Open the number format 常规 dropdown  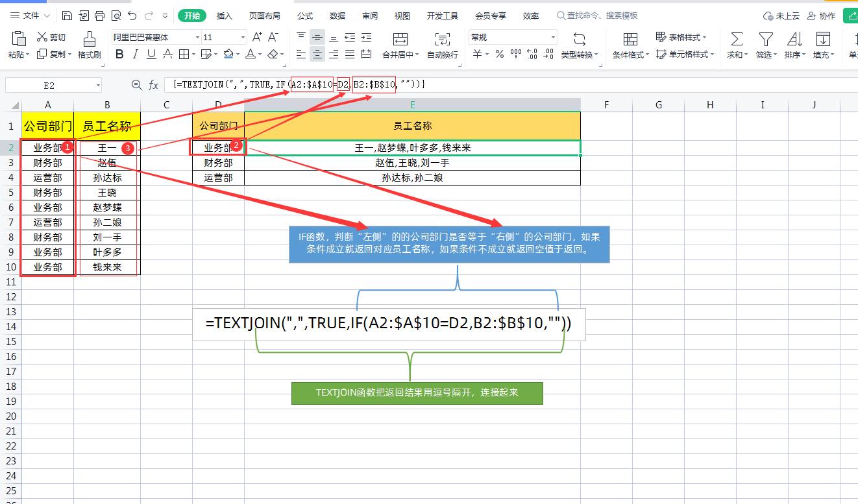tap(553, 37)
